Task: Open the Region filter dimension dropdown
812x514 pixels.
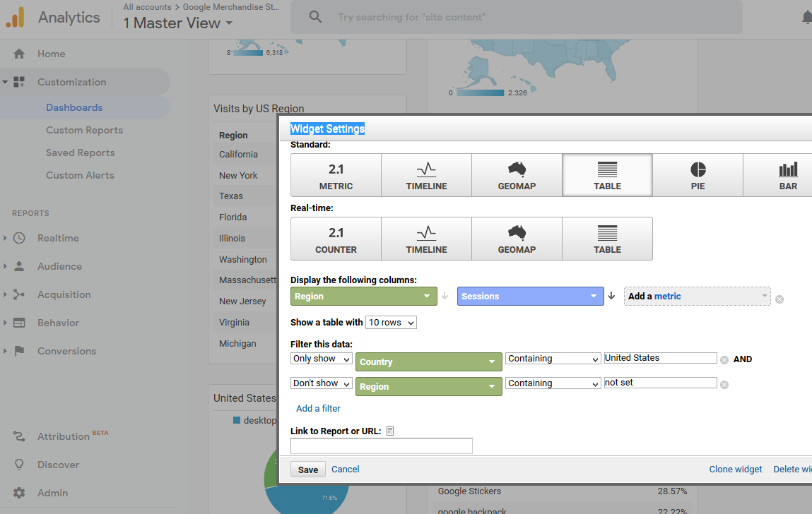Action: point(429,387)
